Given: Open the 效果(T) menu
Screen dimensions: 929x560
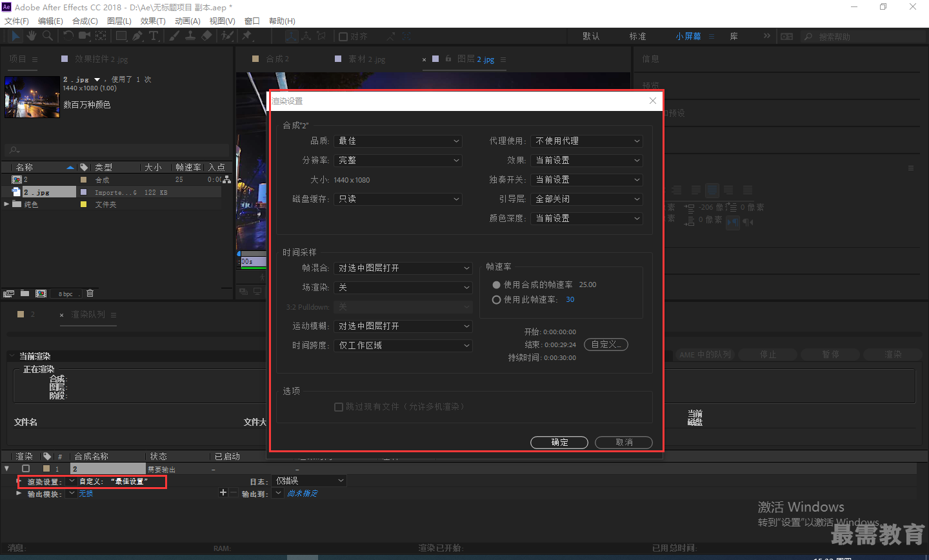Looking at the screenshot, I should (x=153, y=21).
